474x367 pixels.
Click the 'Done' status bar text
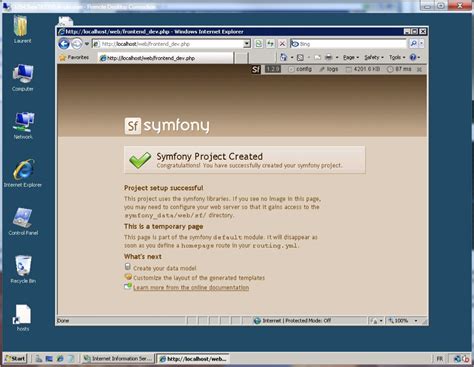click(63, 321)
